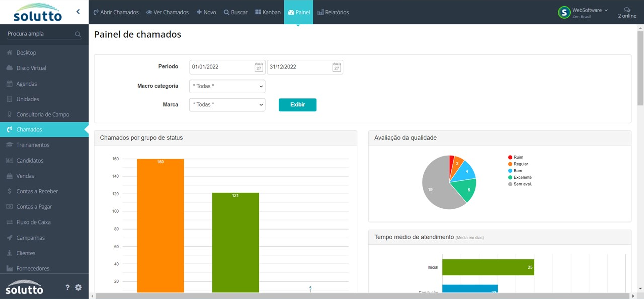This screenshot has width=644, height=299.
Task: Click the Sem aval. gray legend entry
Action: pos(520,184)
